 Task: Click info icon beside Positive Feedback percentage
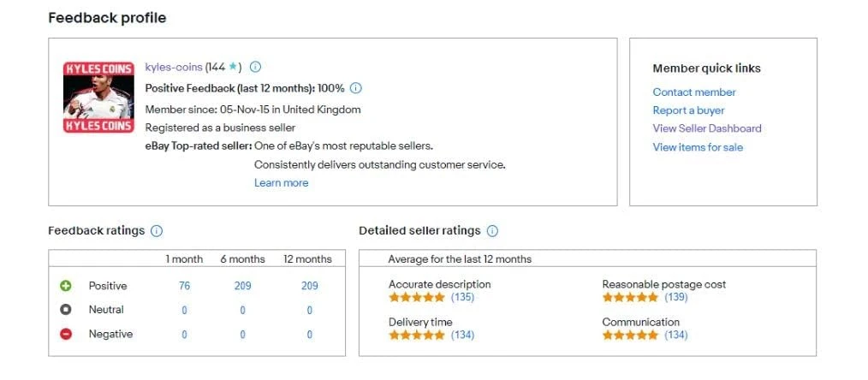pos(356,88)
